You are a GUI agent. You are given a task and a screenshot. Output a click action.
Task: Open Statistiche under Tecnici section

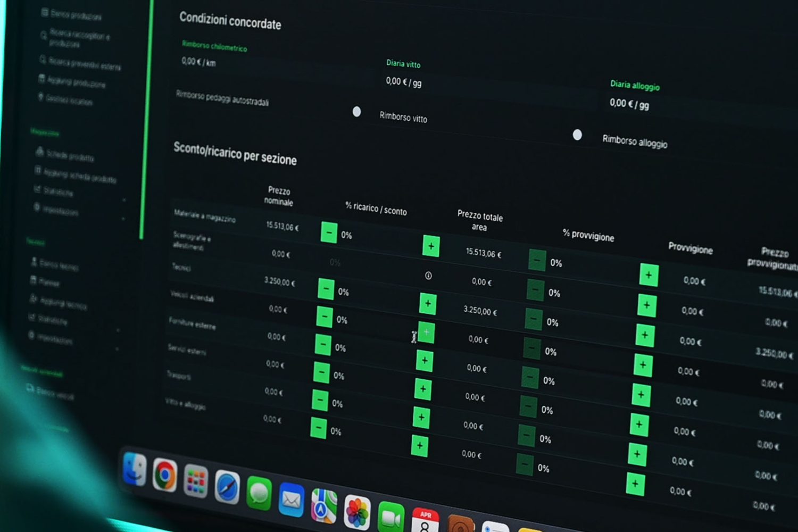pyautogui.click(x=48, y=319)
